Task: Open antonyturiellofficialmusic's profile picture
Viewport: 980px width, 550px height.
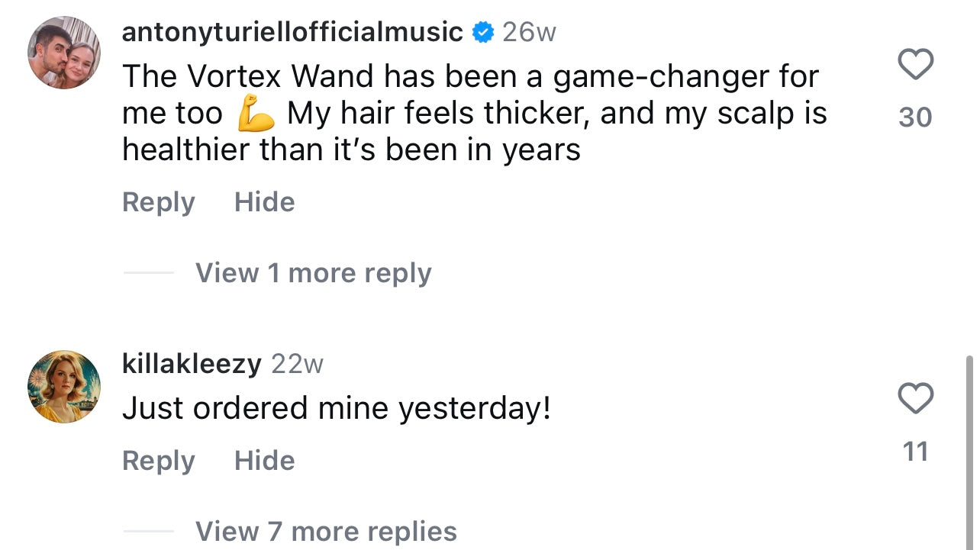Action: click(x=64, y=53)
